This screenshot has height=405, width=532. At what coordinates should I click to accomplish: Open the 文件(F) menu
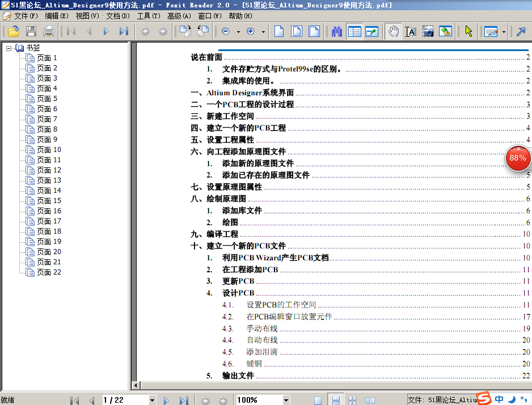pyautogui.click(x=26, y=16)
